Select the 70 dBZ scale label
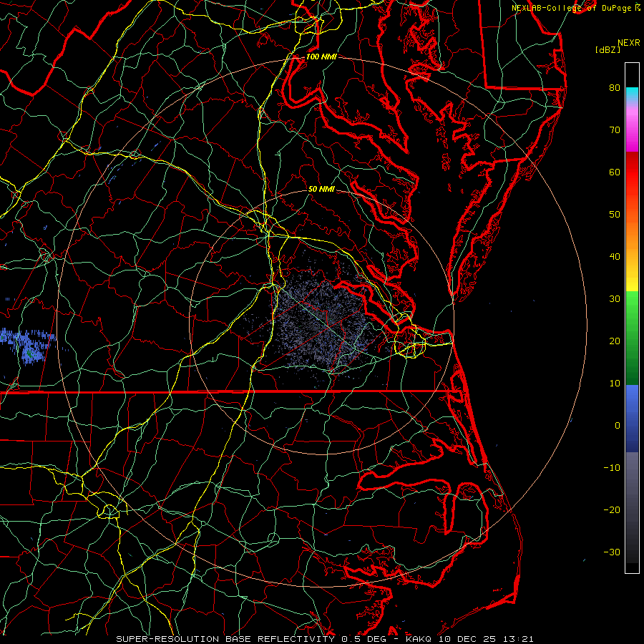 point(615,130)
